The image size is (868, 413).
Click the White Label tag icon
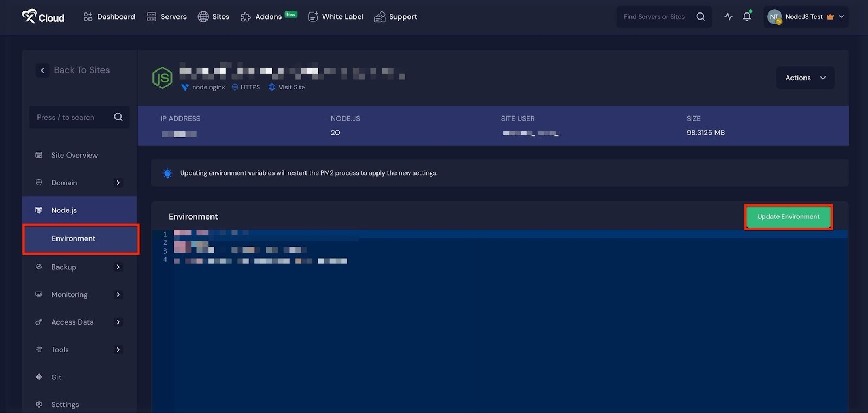coord(313,17)
